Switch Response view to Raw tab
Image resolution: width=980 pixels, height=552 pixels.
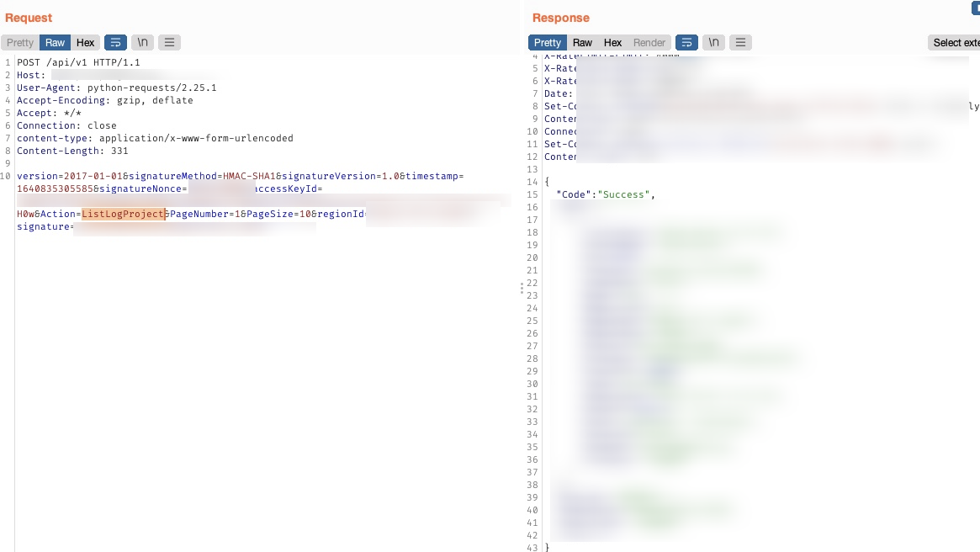[582, 43]
